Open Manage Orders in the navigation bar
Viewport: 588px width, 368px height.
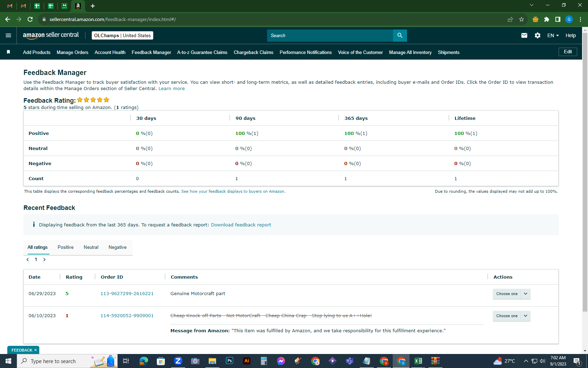click(x=72, y=52)
